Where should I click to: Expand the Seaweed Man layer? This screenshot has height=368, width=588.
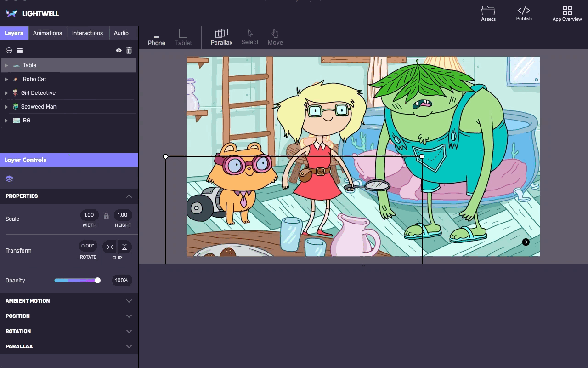tap(6, 107)
